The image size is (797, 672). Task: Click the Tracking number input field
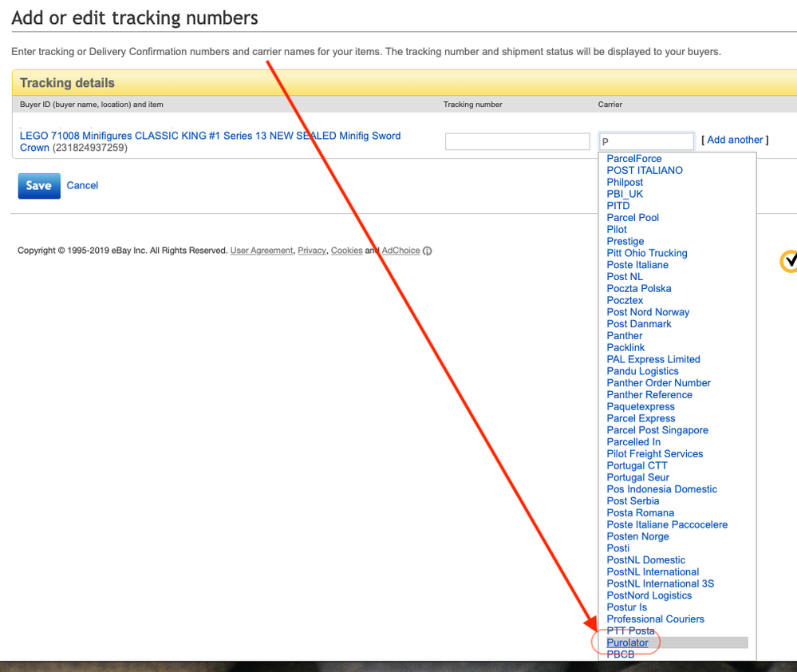point(517,141)
